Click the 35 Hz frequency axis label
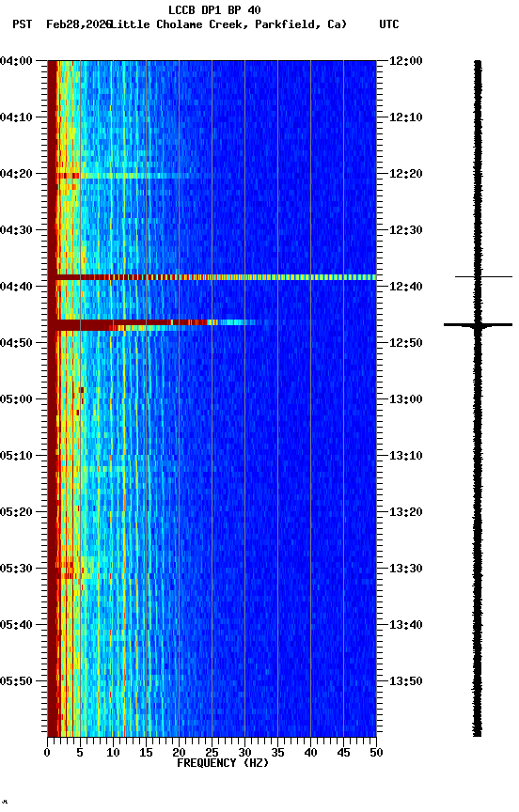 pos(277,753)
